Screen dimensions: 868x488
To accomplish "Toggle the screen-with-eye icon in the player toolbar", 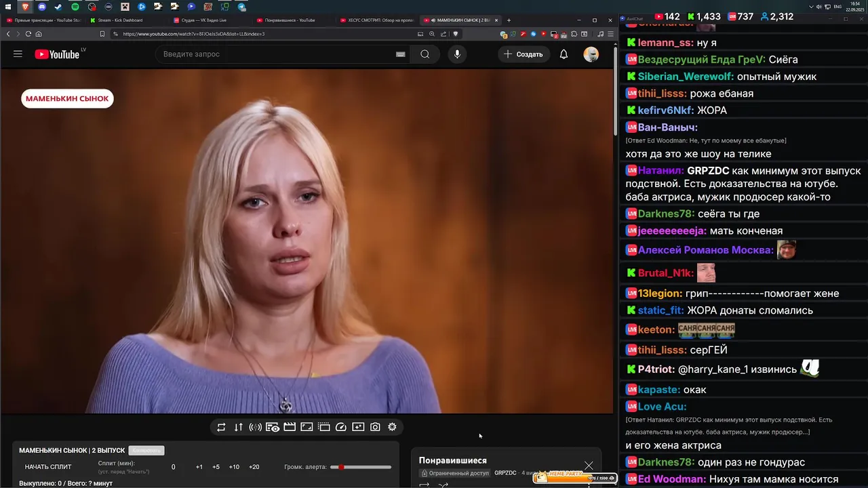I will pos(273,427).
